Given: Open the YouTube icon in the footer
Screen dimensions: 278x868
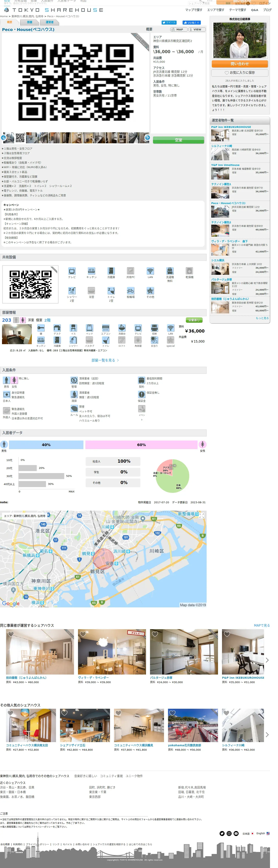Looking at the screenshot, I should click(236, 833).
